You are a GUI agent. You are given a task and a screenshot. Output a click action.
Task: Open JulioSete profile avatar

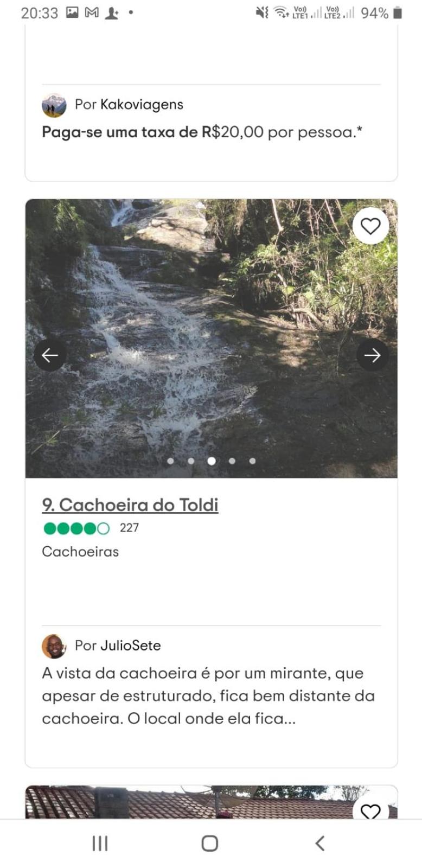click(54, 646)
